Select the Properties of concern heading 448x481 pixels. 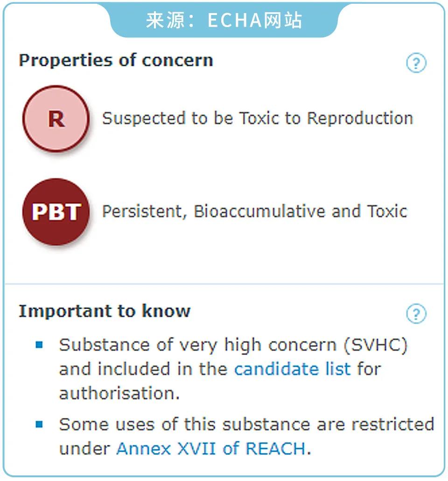coord(116,60)
